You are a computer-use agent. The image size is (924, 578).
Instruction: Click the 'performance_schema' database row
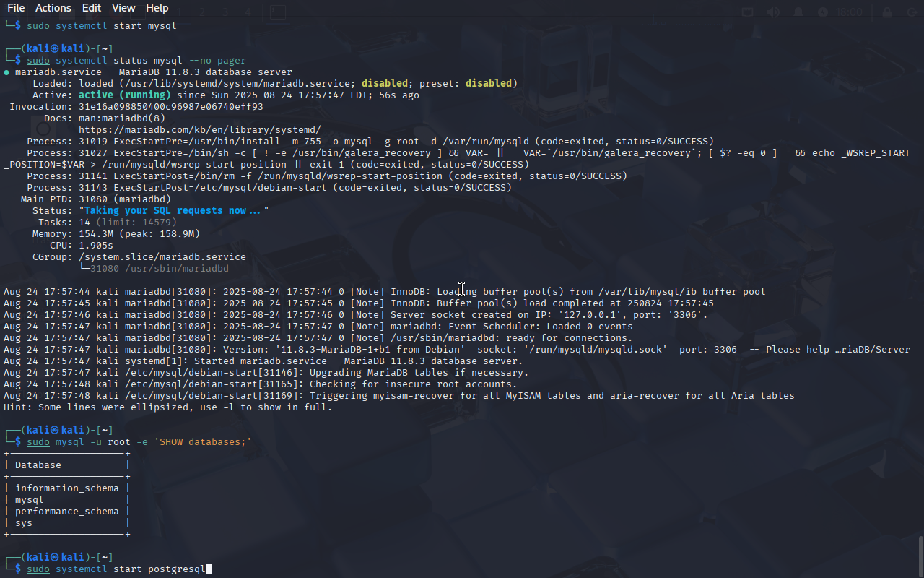point(67,512)
